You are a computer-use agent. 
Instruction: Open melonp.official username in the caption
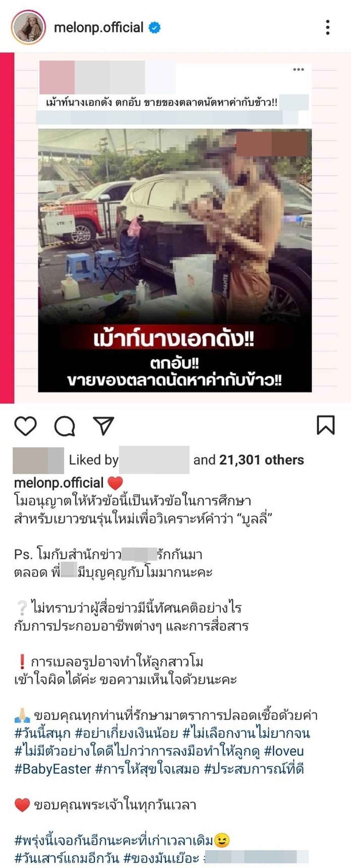[x=59, y=483]
